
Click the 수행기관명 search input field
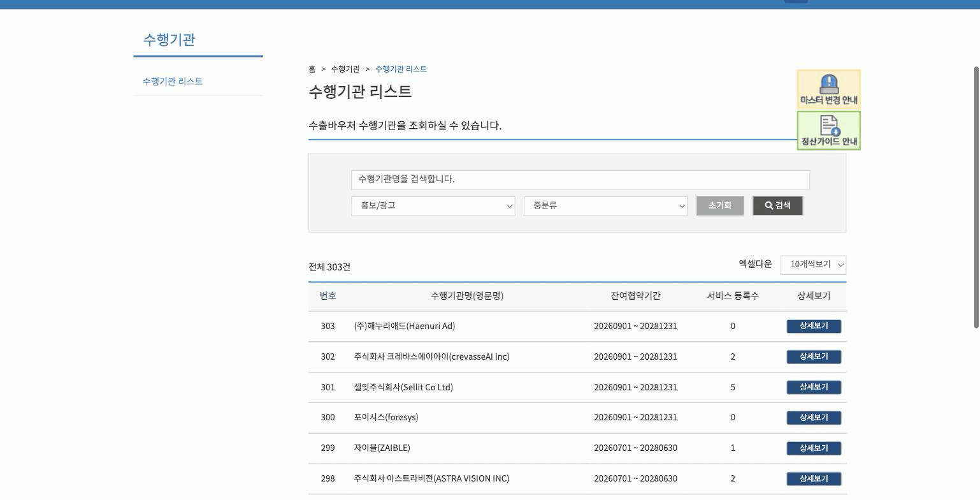[580, 179]
